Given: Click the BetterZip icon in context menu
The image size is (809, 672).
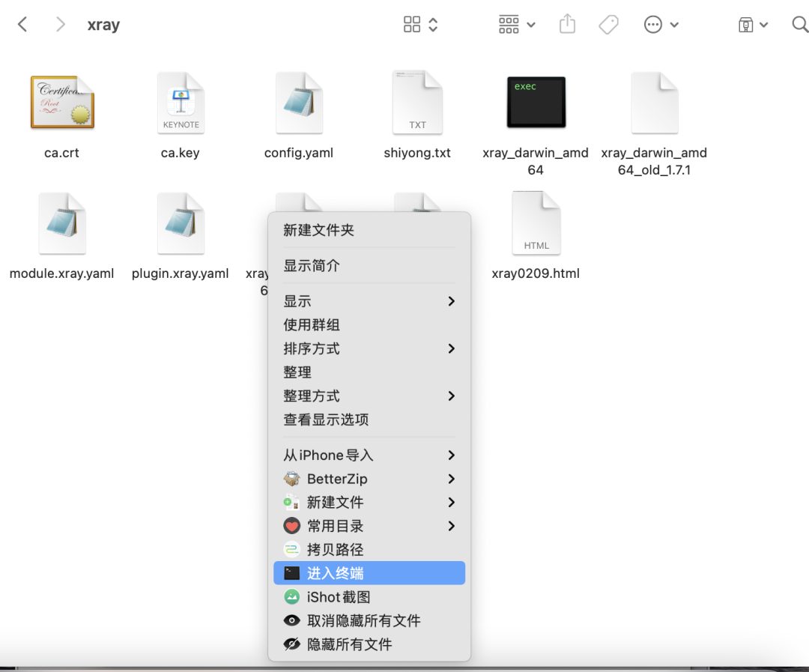Looking at the screenshot, I should click(x=292, y=479).
